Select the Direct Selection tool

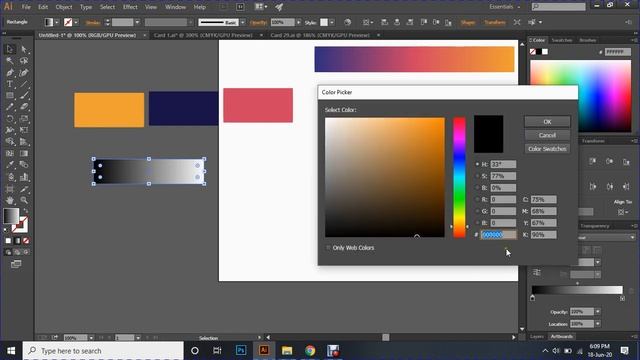pos(24,49)
